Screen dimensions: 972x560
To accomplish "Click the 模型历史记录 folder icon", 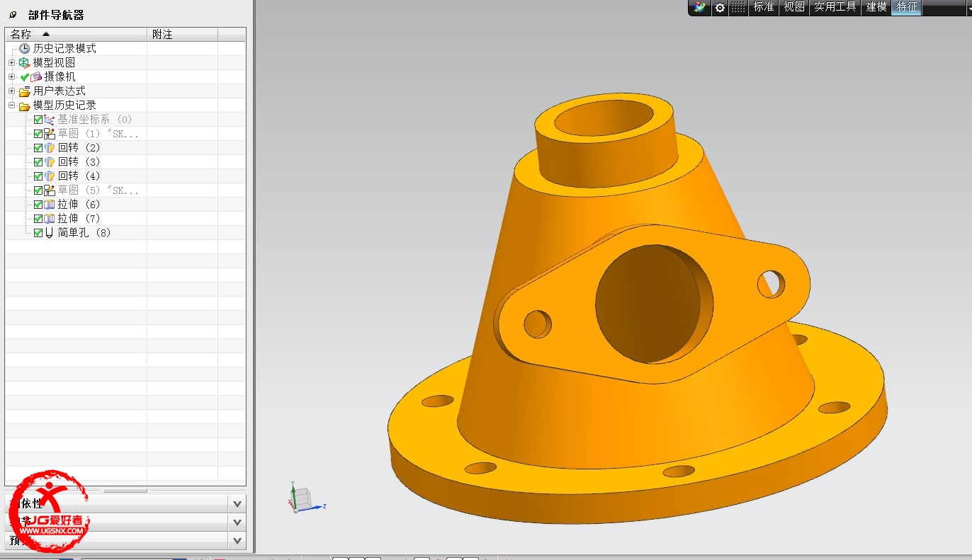I will point(25,105).
